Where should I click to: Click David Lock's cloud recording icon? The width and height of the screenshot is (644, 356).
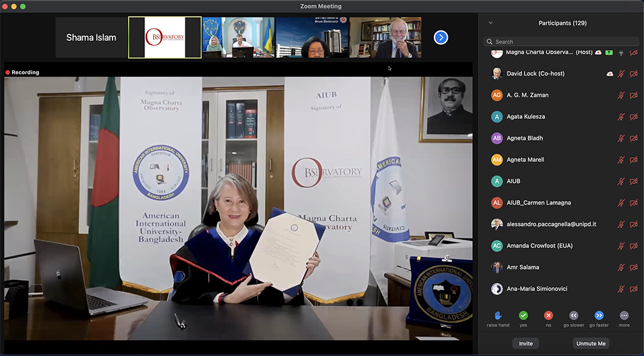(610, 74)
